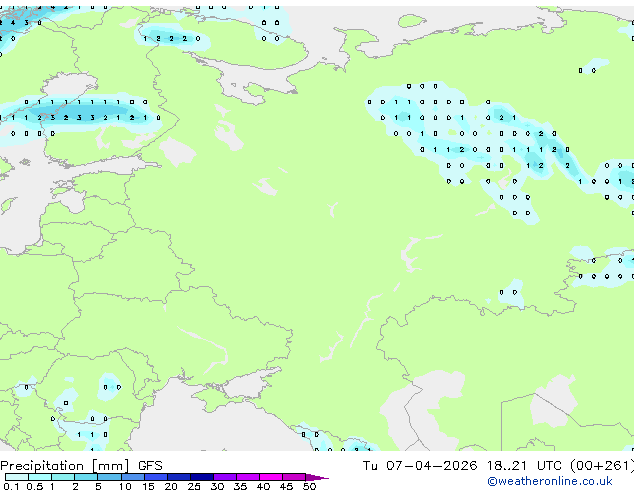Select the 5–10 mm legend color swatch
Viewport: 634px width, 490px height.
coord(109,477)
